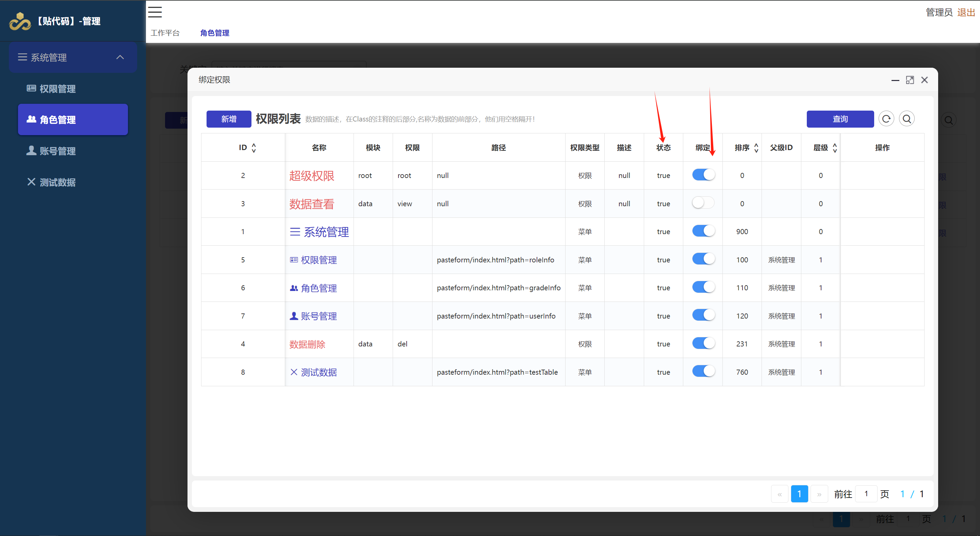
Task: Click the search magnifier icon in dialog
Action: click(906, 119)
